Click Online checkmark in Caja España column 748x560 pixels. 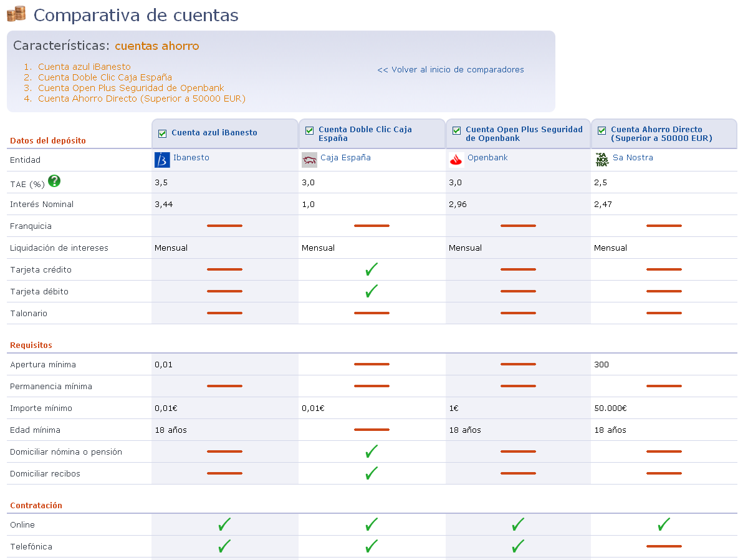tap(372, 524)
